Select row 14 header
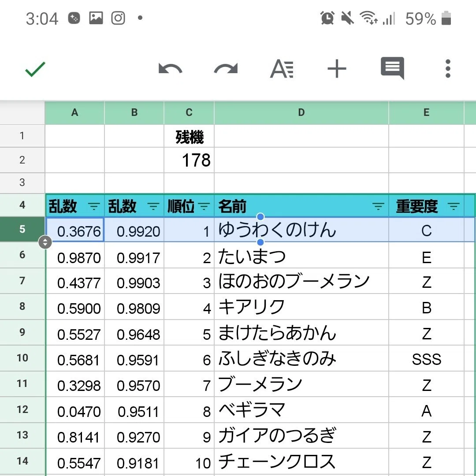Viewport: 476px width, 476px height. (x=22, y=461)
